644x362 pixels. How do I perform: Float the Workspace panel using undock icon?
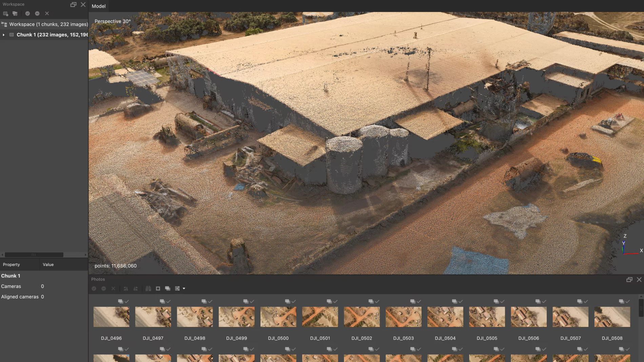tap(73, 4)
